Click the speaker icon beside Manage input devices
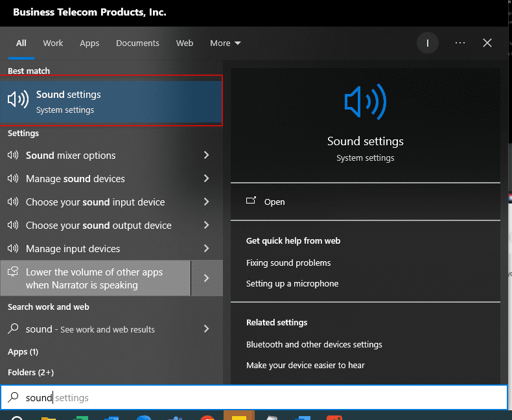The image size is (512, 420). pos(13,249)
